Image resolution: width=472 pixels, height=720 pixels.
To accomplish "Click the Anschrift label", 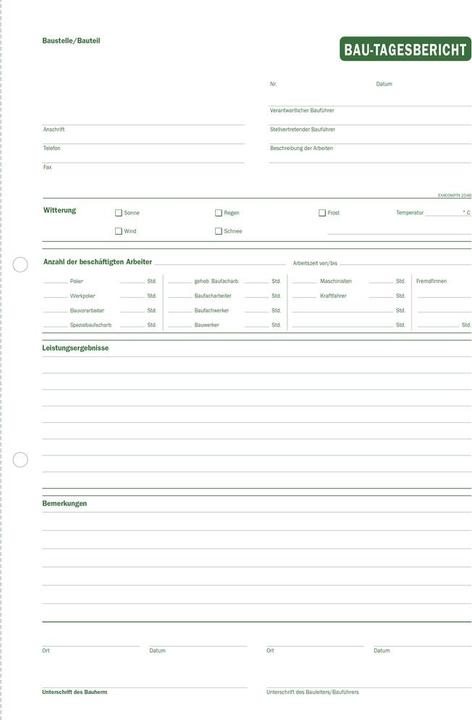I will (54, 129).
